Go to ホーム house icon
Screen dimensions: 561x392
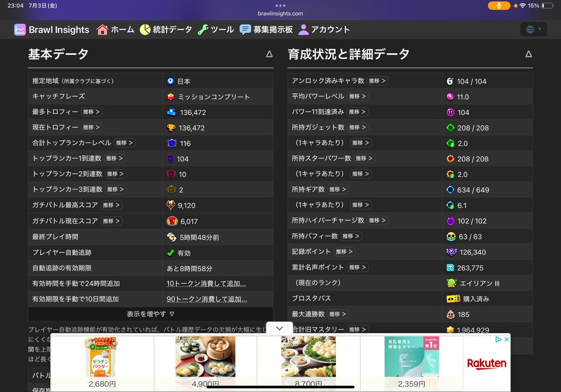102,29
